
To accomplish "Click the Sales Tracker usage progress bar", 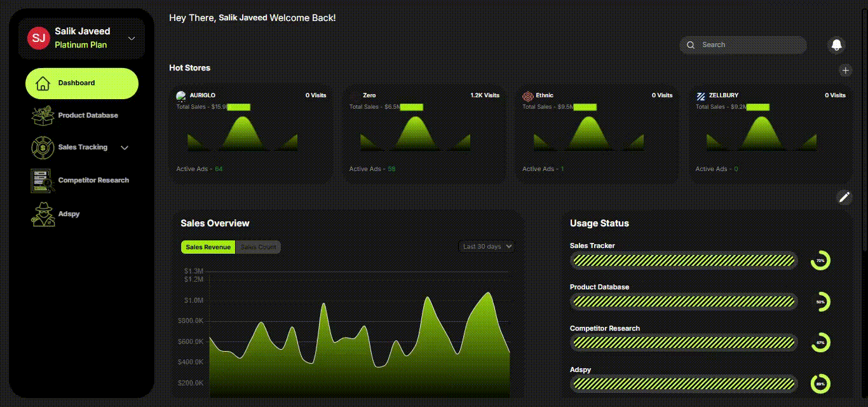I will point(683,260).
